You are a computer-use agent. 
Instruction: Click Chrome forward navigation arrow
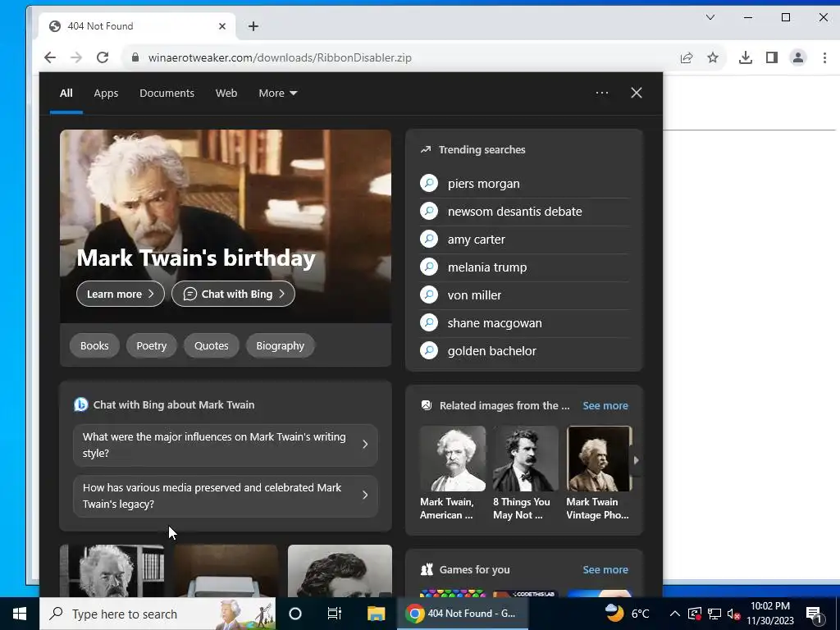click(x=76, y=57)
